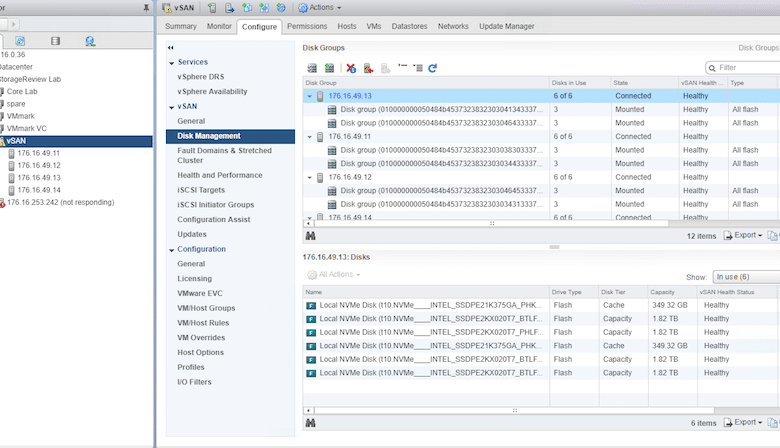Click the not-responding host alert icon in navigator

coord(2,203)
